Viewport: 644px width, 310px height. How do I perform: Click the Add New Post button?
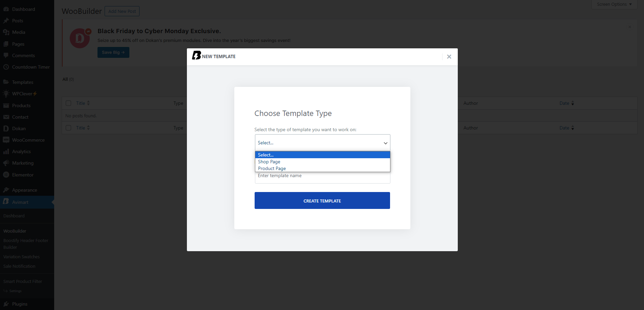[x=122, y=11]
